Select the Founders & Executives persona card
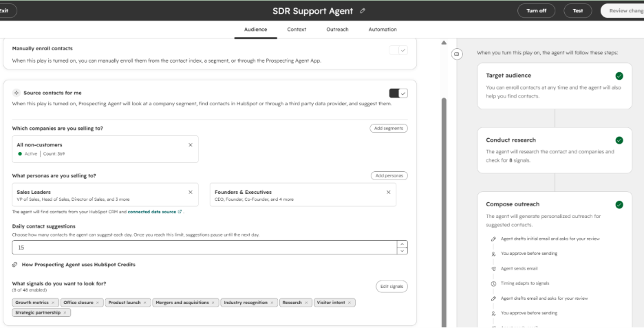 click(303, 195)
